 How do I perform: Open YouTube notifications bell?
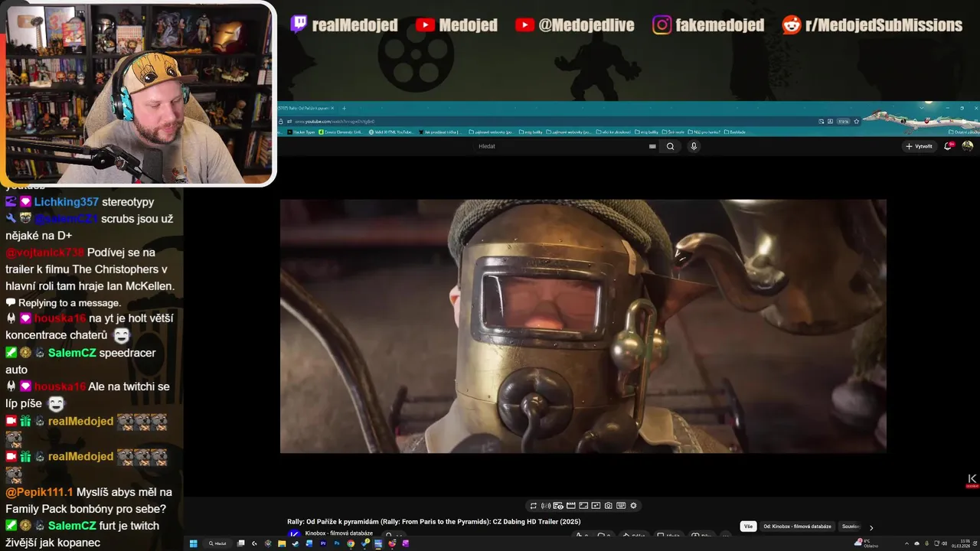948,146
